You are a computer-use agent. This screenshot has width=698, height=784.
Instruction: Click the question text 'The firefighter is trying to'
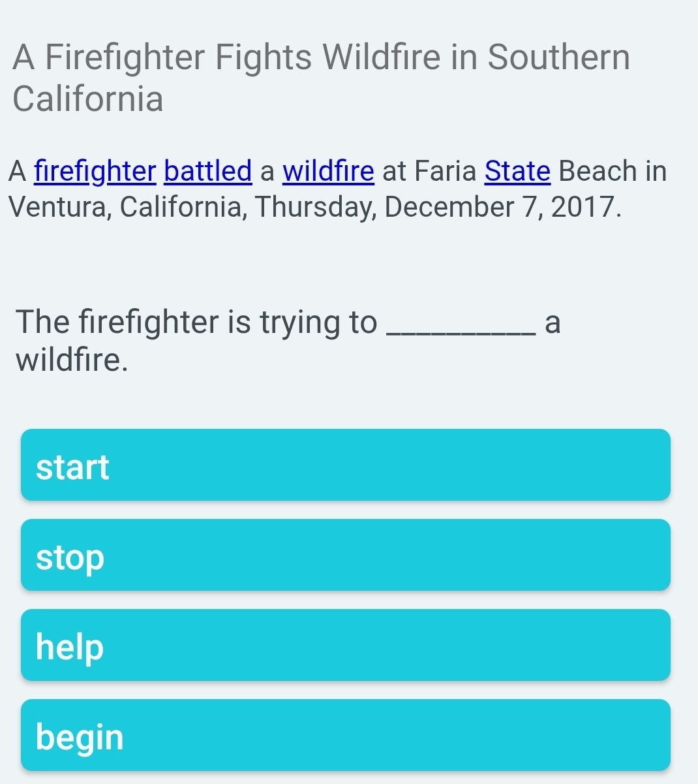196,322
